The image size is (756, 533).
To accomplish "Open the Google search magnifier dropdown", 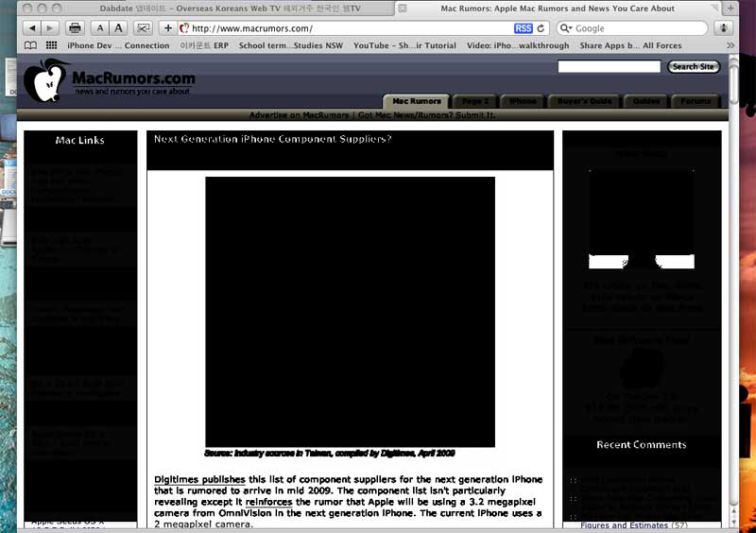I will pyautogui.click(x=565, y=28).
